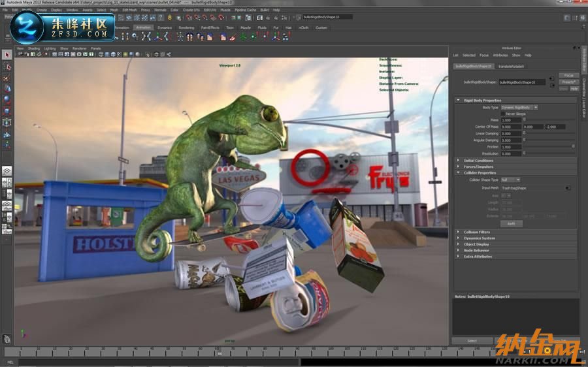The width and height of the screenshot is (588, 367).
Task: Select the Soft Modification tool
Action: (7, 134)
